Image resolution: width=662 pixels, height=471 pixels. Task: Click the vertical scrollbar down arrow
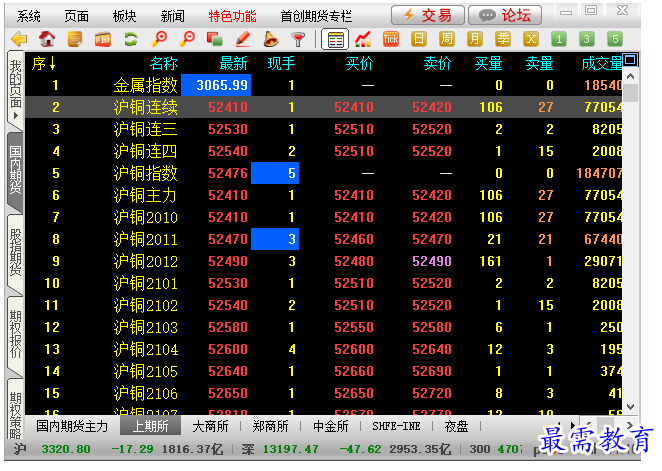coord(631,406)
